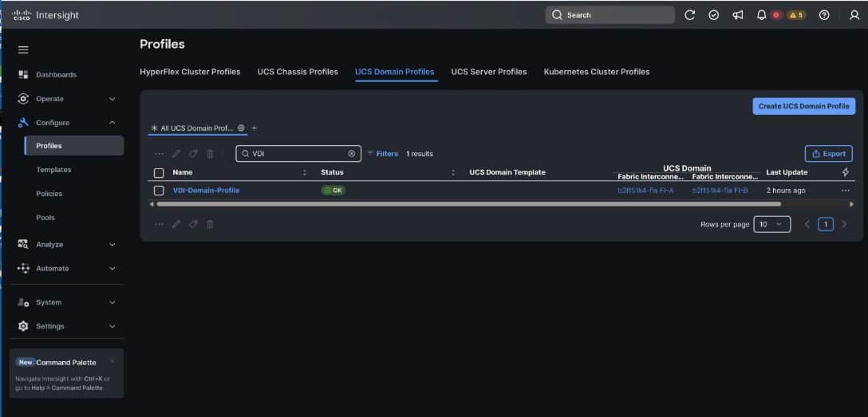
Task: Expand the Analyze menu chevron
Action: tap(112, 245)
